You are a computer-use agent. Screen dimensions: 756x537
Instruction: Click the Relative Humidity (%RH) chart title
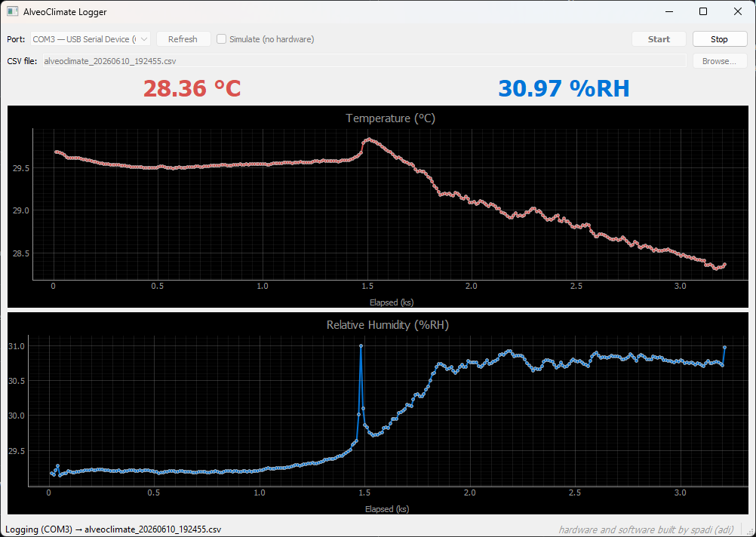coord(388,325)
